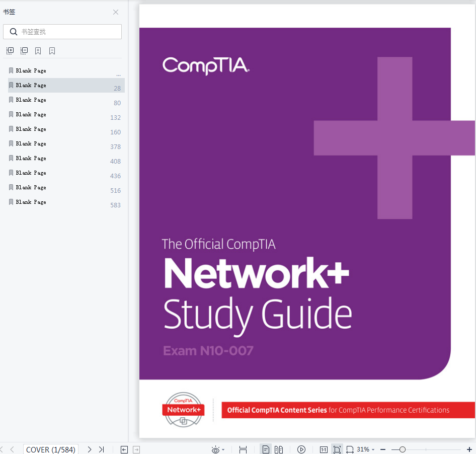Start slideshow with the play button
476x454 pixels.
301,449
